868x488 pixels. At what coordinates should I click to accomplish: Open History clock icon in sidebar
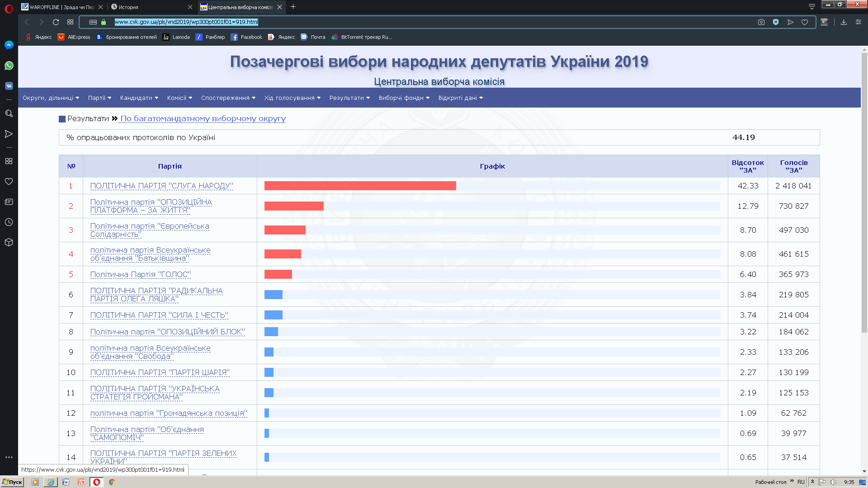coord(9,222)
